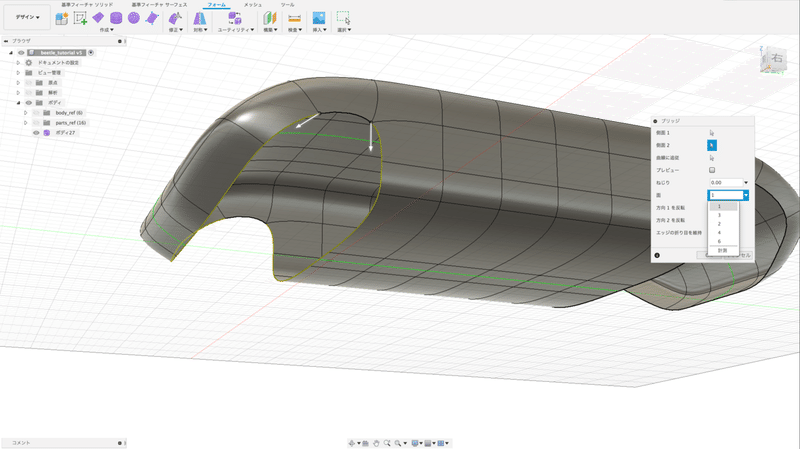Choose 4 from the faces dropdown list
This screenshot has height=449, width=800.
click(719, 232)
